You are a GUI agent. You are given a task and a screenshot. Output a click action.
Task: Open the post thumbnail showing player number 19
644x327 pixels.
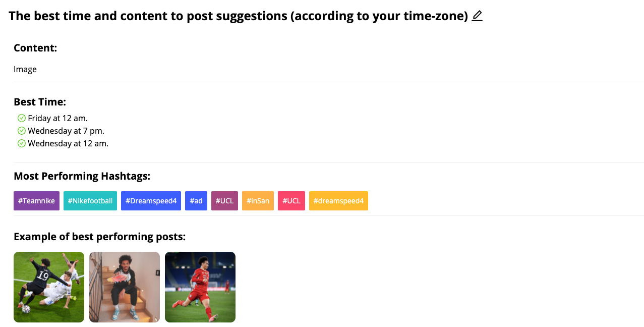pyautogui.click(x=49, y=287)
